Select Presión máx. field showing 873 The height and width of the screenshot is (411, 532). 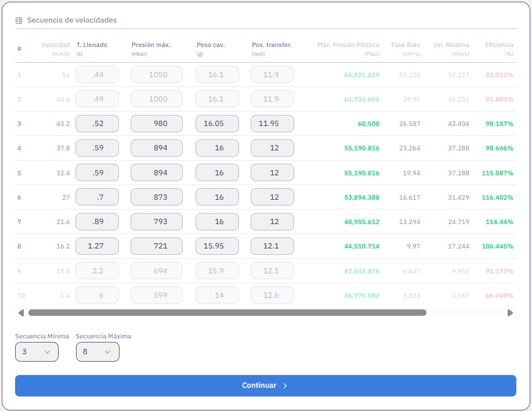pos(157,197)
